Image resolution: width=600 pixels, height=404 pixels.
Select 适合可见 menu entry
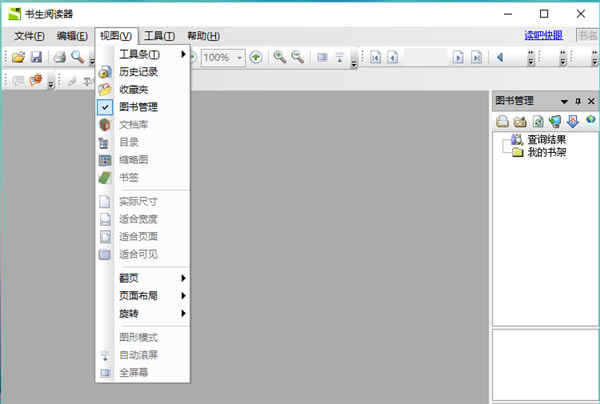coord(143,254)
